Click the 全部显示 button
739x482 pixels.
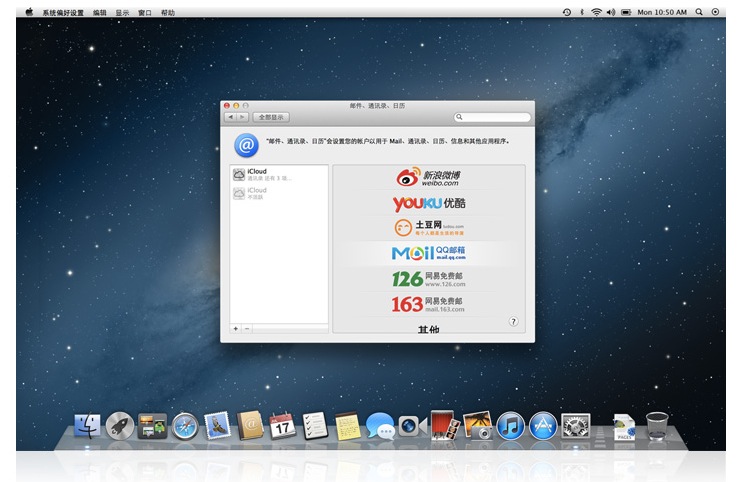pos(271,117)
